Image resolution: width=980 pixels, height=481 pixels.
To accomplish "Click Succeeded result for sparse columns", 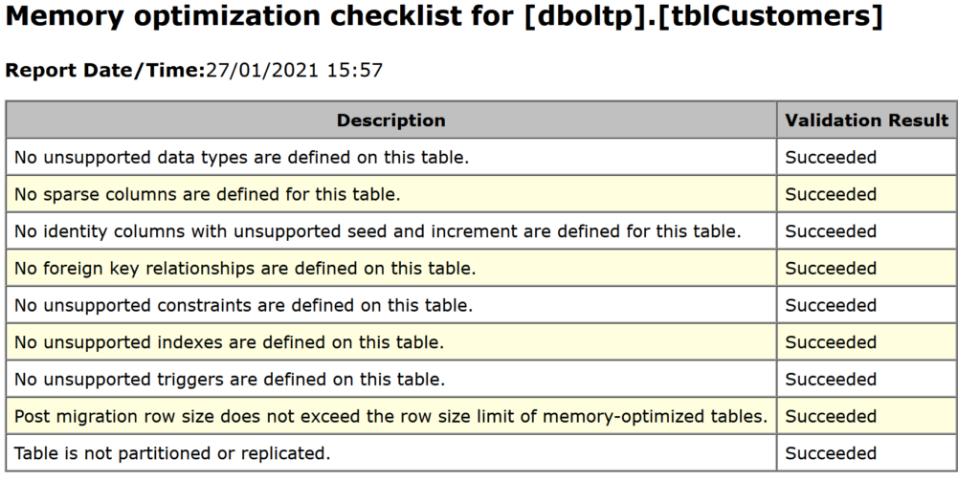I will [x=831, y=194].
